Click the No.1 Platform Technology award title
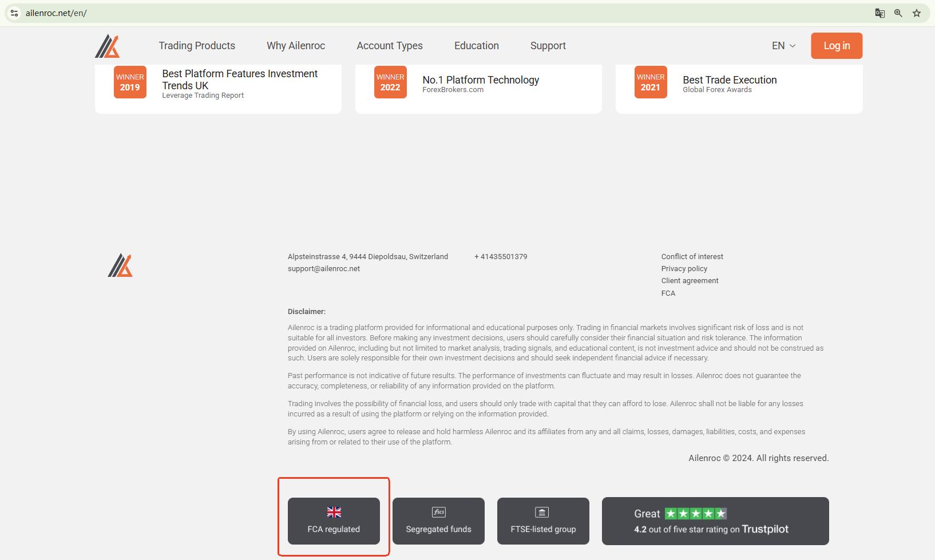The height and width of the screenshot is (560, 935). tap(481, 80)
